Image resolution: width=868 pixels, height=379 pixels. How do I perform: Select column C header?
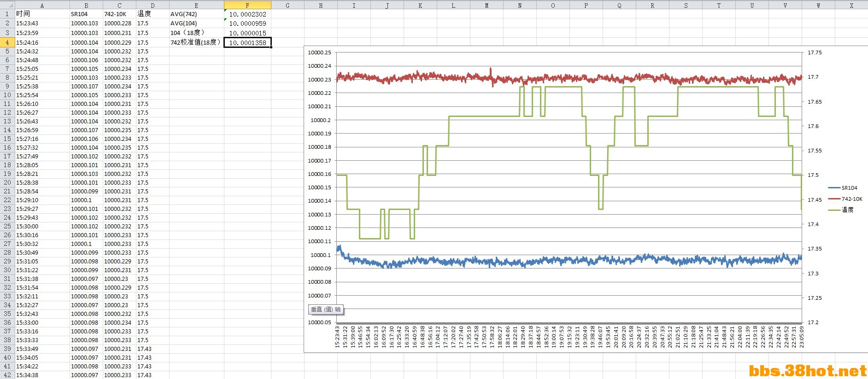pos(119,6)
